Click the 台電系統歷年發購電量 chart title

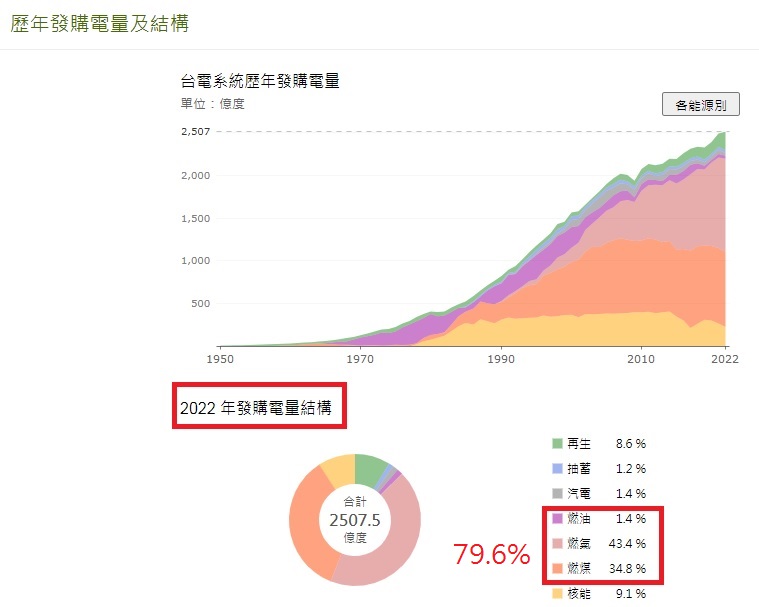pyautogui.click(x=260, y=81)
